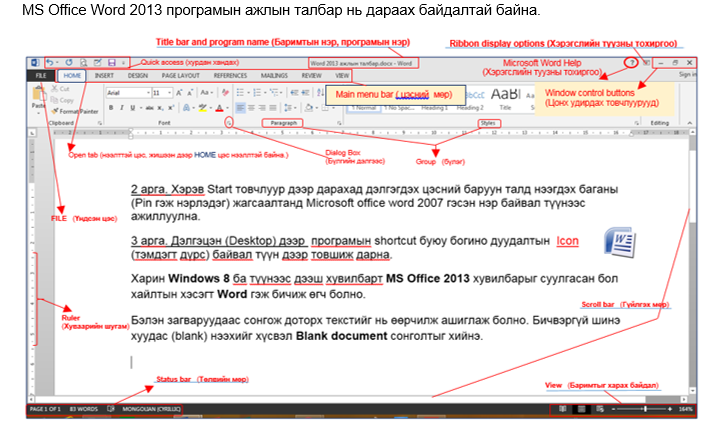This screenshot has height=442, width=705.
Task: Toggle Center paragraph alignment
Action: click(x=251, y=108)
